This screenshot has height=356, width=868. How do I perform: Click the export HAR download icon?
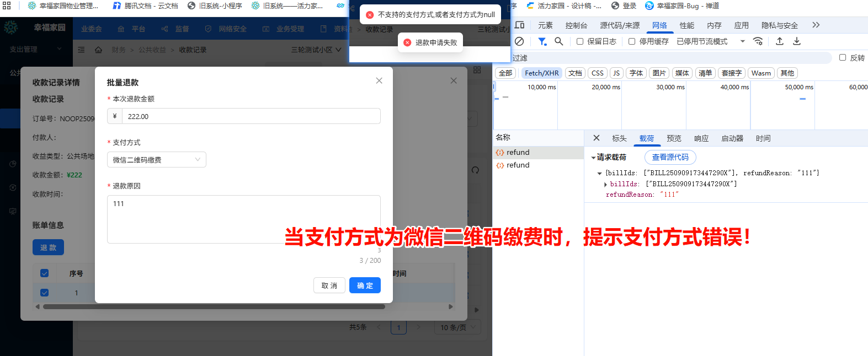pos(797,41)
